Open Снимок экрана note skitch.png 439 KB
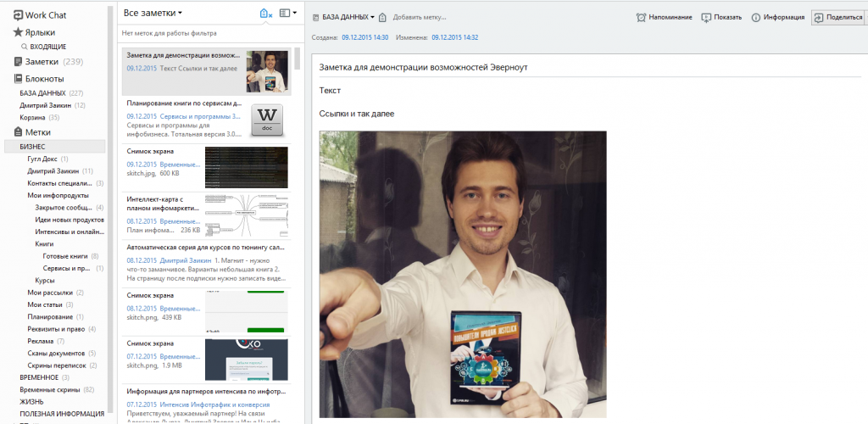 [207, 312]
